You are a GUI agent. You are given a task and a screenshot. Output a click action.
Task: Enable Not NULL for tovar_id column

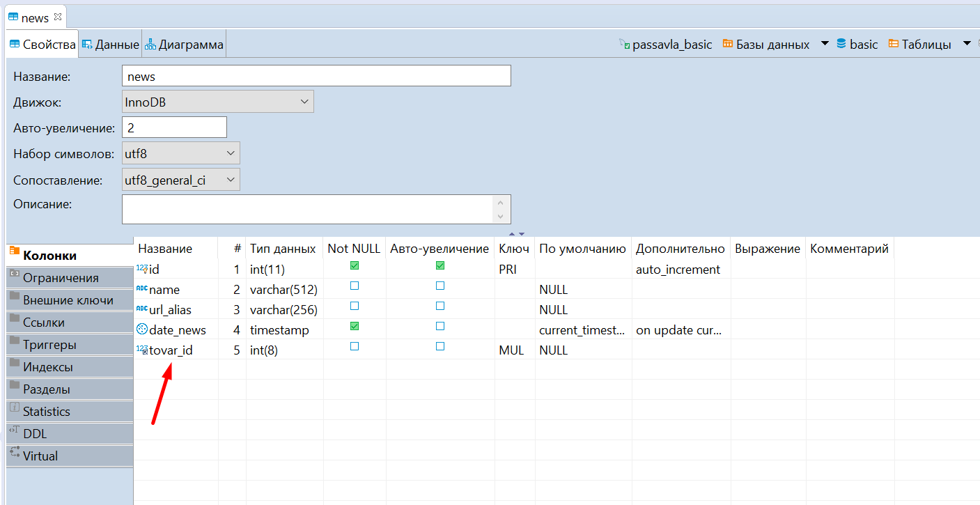(355, 346)
